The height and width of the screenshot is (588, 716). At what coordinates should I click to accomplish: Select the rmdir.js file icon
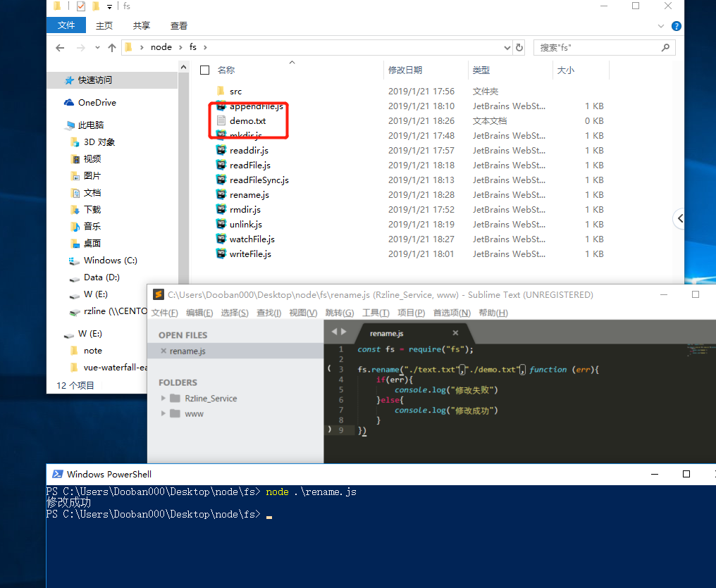click(x=221, y=209)
